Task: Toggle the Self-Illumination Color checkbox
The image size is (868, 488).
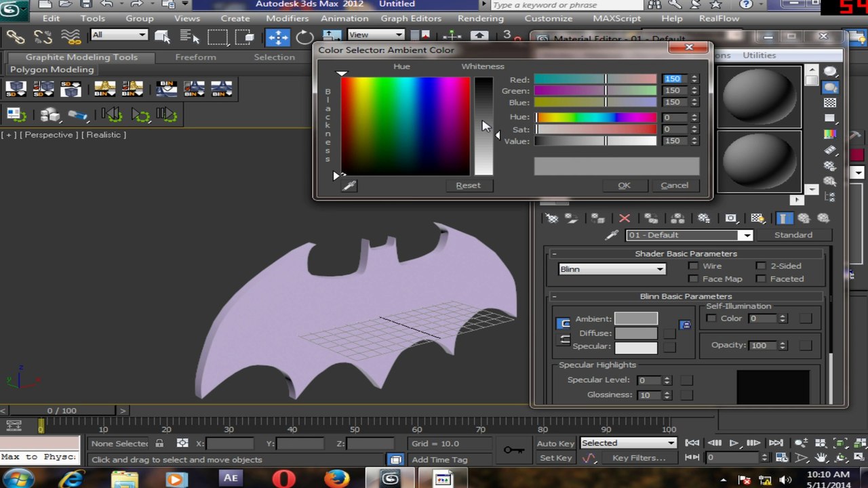Action: click(x=711, y=319)
